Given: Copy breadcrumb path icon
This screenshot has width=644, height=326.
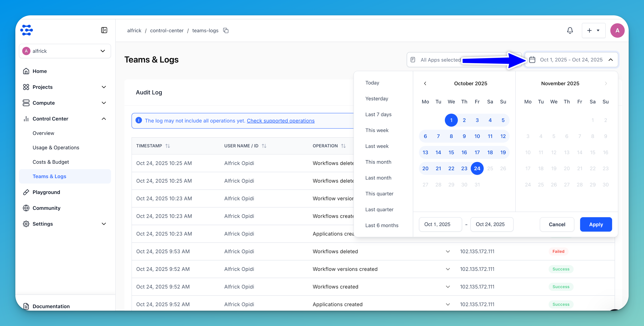Looking at the screenshot, I should coord(226,31).
